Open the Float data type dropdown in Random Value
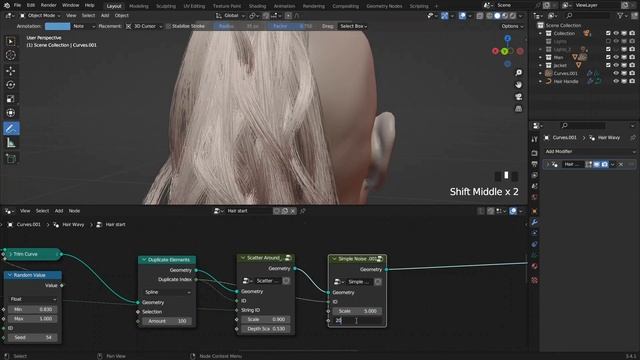 tap(33, 299)
